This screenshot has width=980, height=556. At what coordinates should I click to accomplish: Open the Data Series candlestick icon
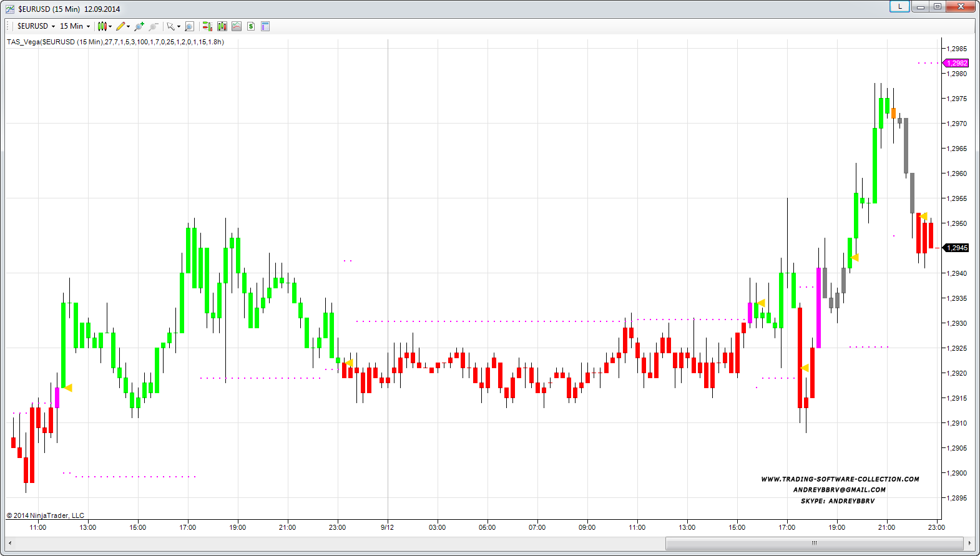coord(222,26)
